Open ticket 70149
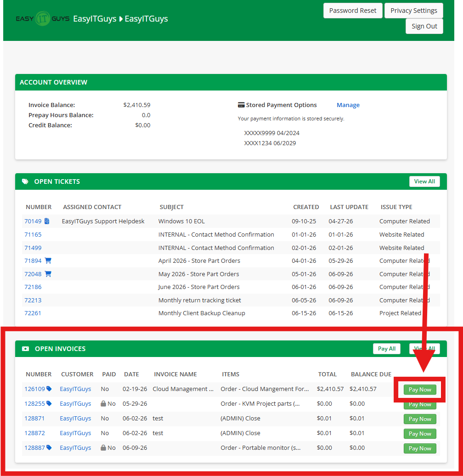Screen dimensions: 463x476 point(33,221)
